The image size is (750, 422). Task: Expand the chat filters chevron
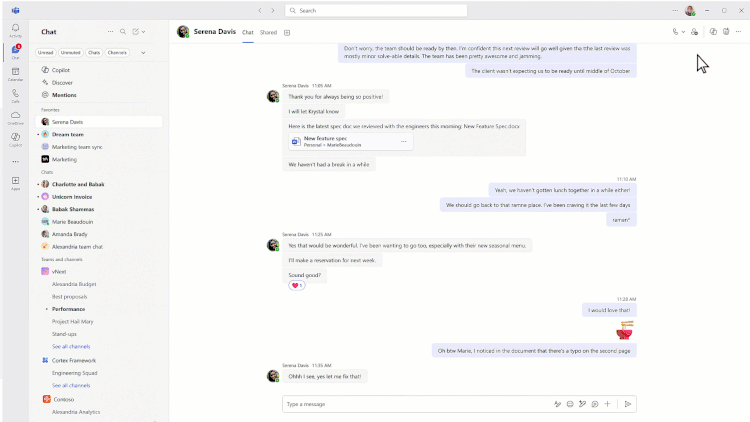143,52
